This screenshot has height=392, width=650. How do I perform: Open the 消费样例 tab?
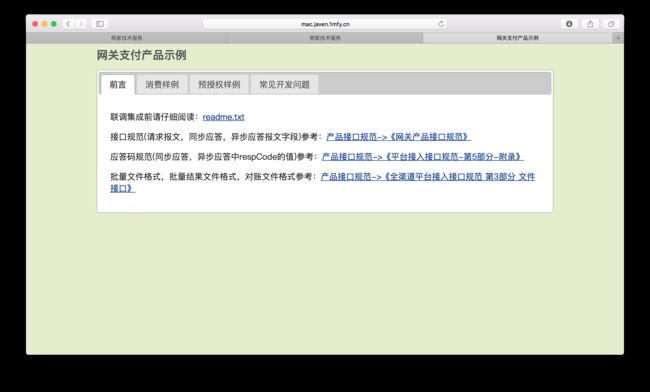click(x=162, y=85)
